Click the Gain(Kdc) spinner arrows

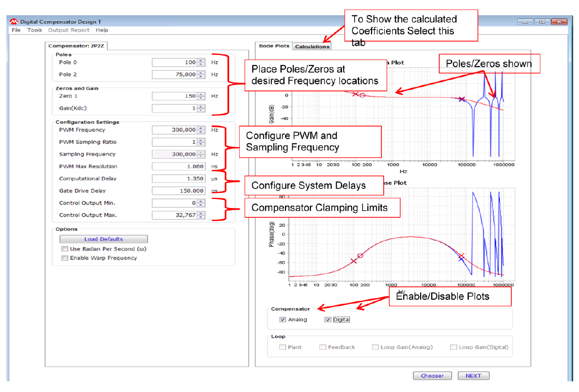201,109
